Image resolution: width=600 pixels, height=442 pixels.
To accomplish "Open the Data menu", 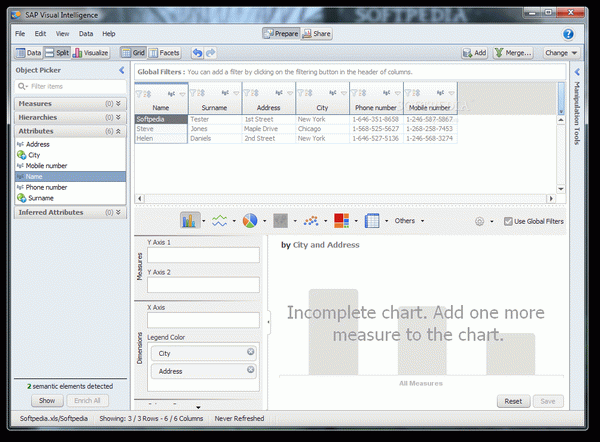I will click(86, 34).
